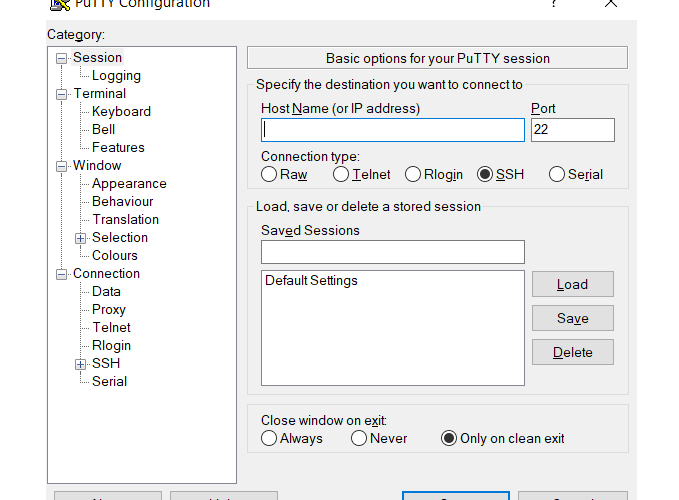Open the Selection settings category

[120, 237]
